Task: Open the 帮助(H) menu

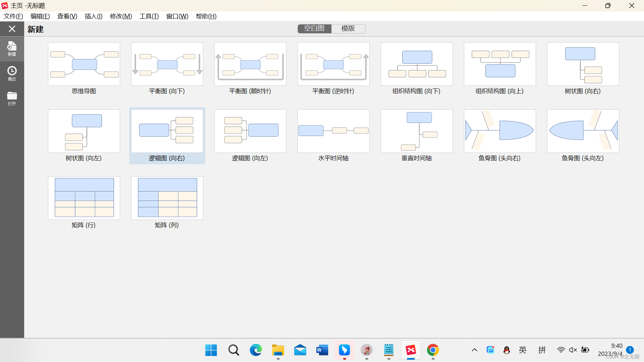Action: tap(206, 16)
